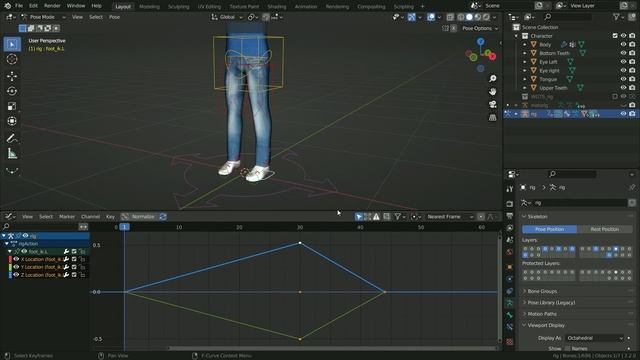Viewport: 640px width, 360px height.
Task: Switch to the Modeling workspace tab
Action: (x=149, y=7)
